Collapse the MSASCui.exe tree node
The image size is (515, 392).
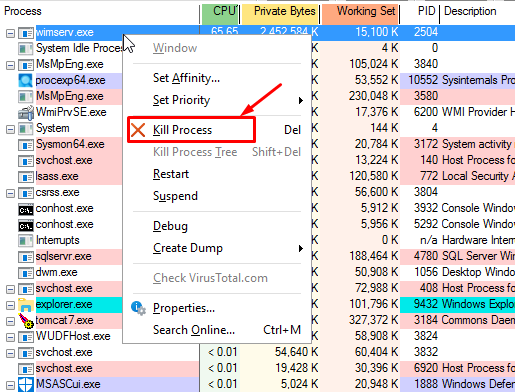tap(10, 385)
